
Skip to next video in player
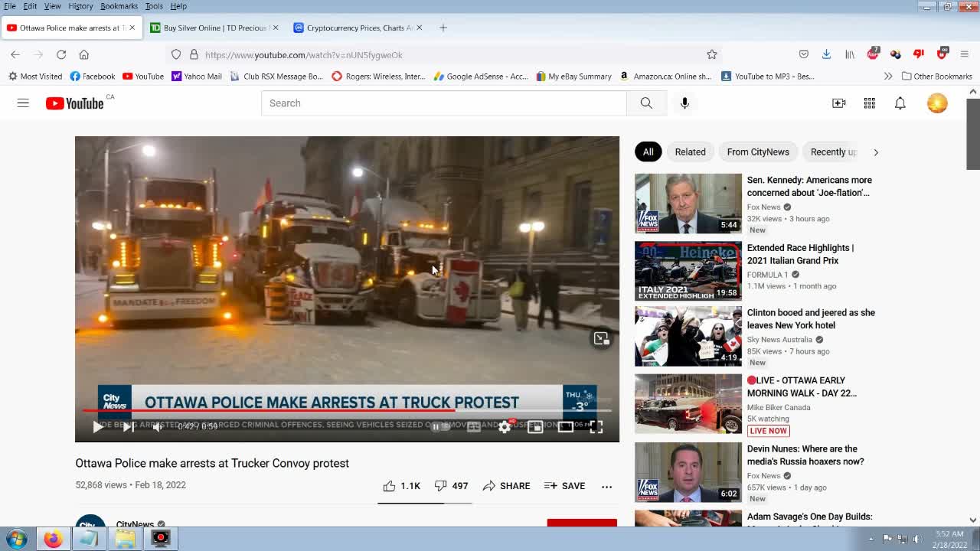pyautogui.click(x=128, y=427)
